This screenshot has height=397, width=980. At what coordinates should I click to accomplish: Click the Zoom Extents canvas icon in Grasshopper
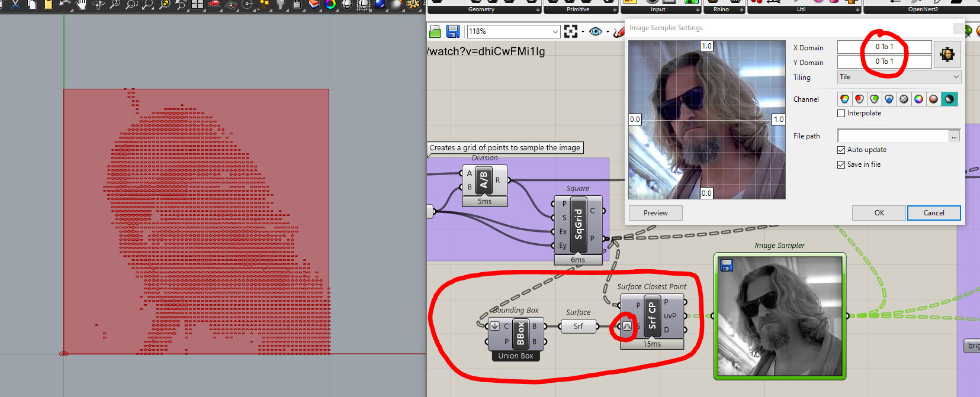[x=571, y=31]
